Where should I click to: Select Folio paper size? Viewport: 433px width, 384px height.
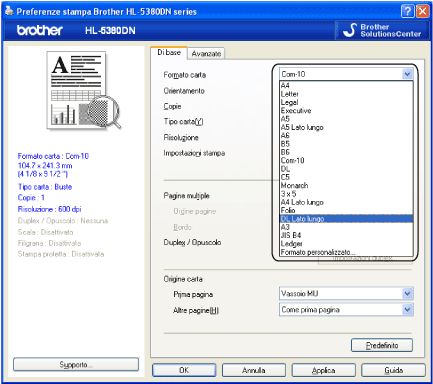(x=346, y=210)
